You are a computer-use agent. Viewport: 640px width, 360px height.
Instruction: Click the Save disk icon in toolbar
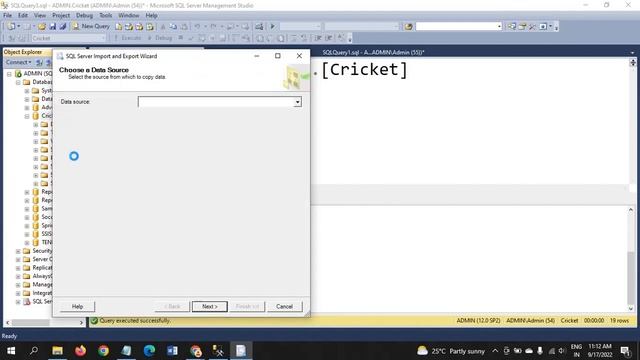[53, 27]
